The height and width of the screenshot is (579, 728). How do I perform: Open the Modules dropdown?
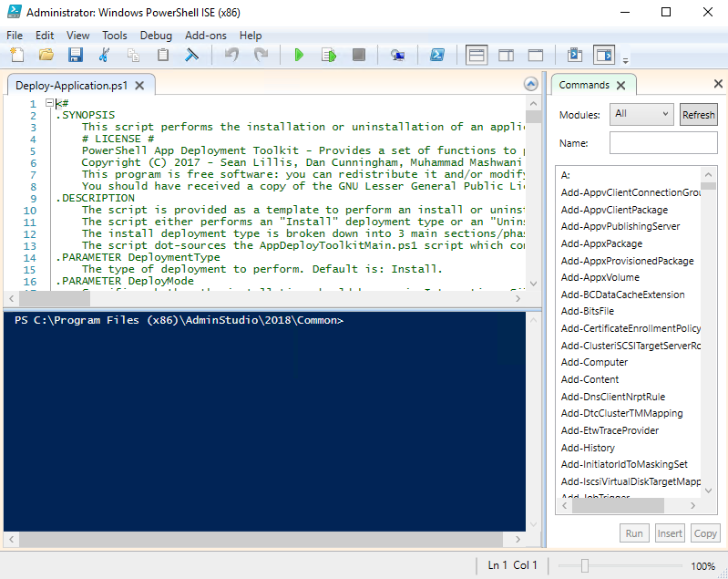(x=641, y=114)
